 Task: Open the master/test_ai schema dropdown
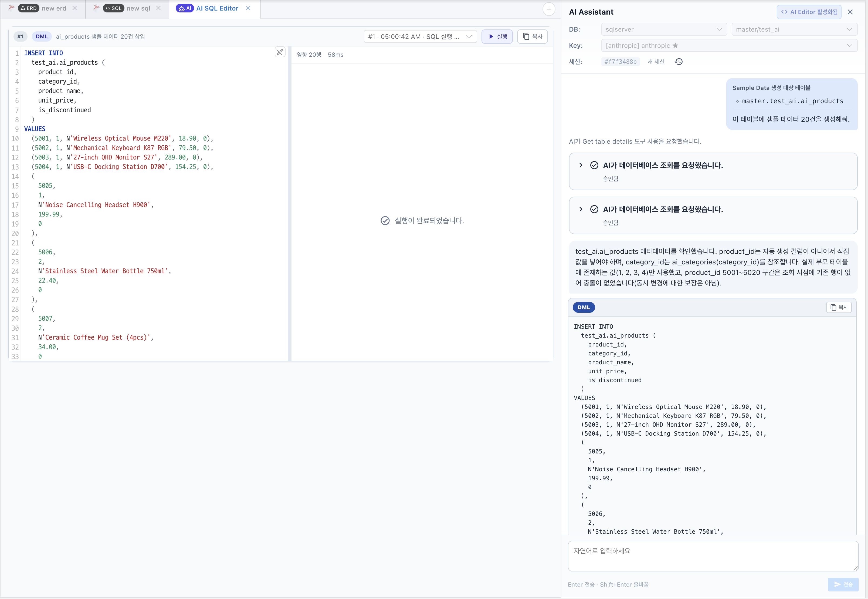794,29
